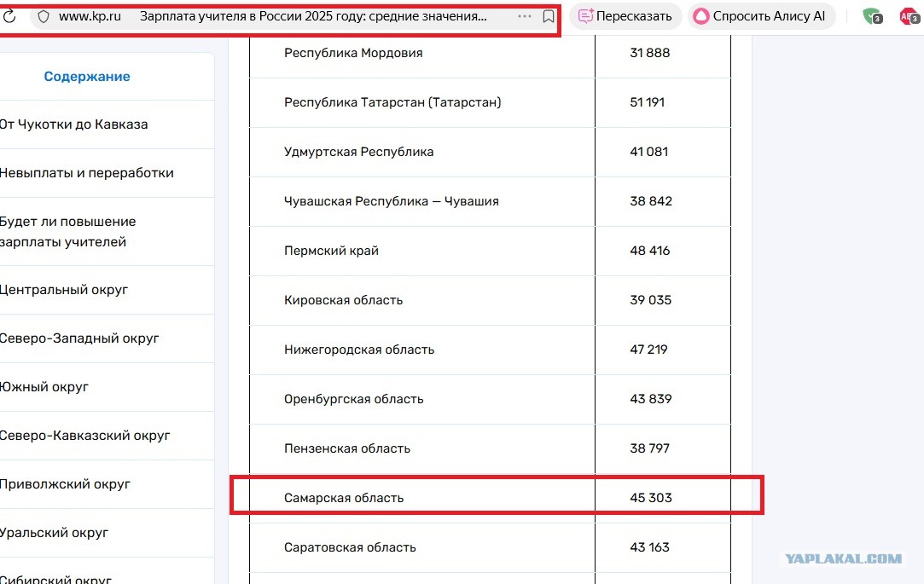Screen dimensions: 924x584
Task: Open the red adblock extension icon
Action: coord(909,16)
